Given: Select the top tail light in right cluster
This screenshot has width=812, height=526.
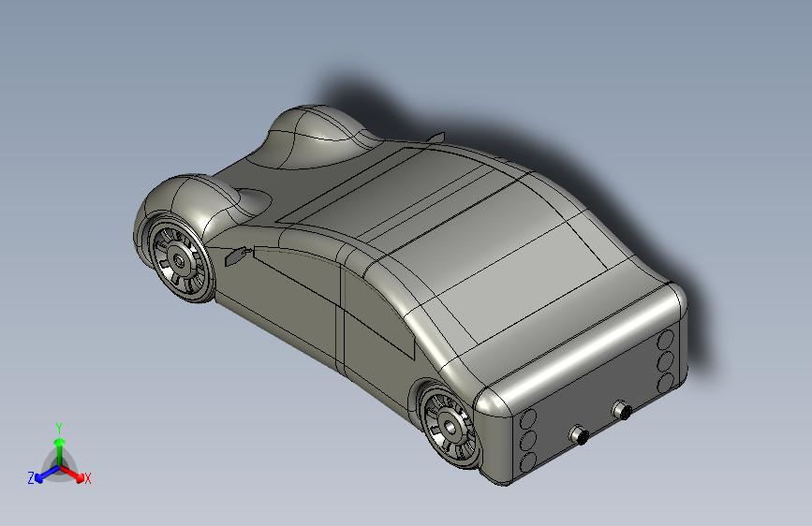Looking at the screenshot, I should coord(666,340).
